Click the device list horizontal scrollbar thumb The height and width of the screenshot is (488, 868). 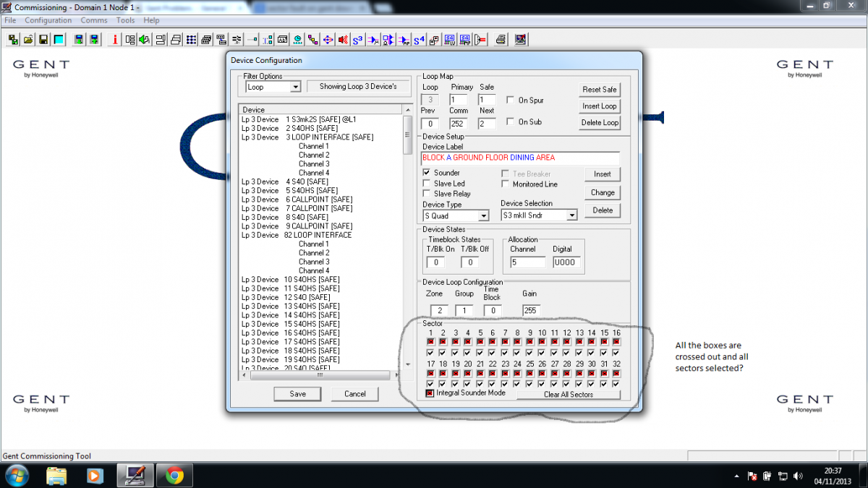point(321,375)
